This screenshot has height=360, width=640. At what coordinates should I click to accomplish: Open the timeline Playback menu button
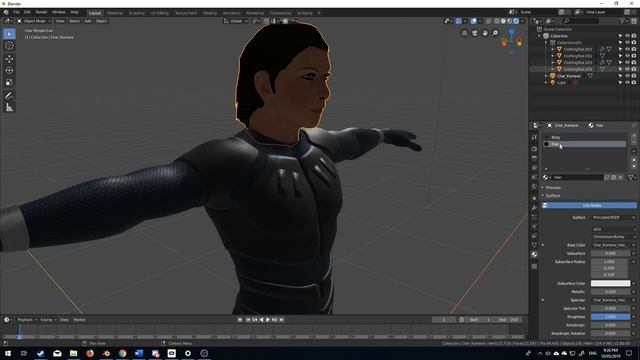click(x=27, y=320)
